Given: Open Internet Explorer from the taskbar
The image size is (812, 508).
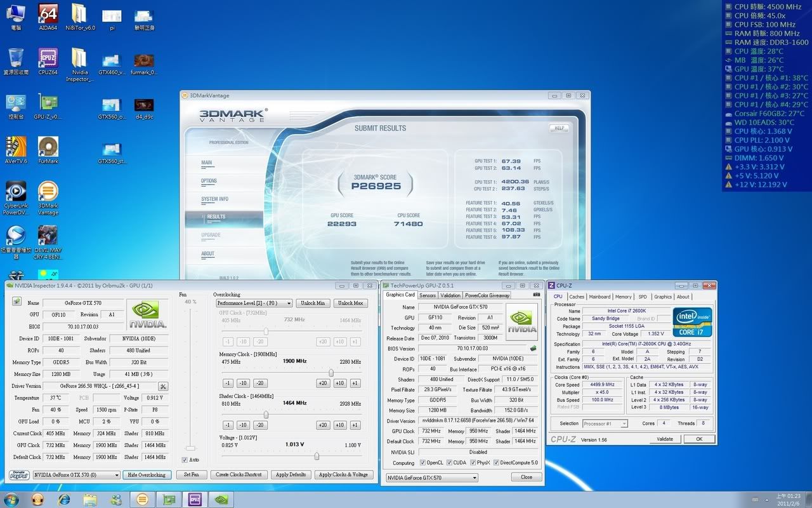Looking at the screenshot, I should (x=64, y=499).
